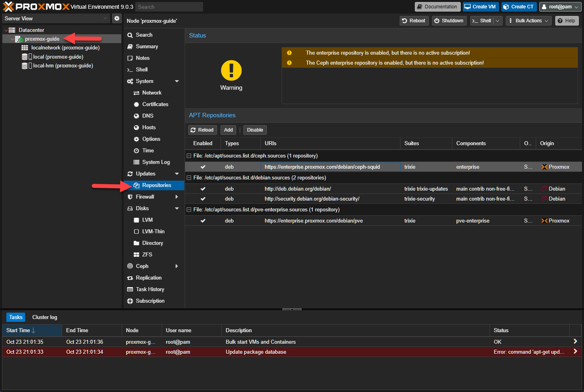Click the enabled checkmark for ceph-squid repository

click(203, 167)
